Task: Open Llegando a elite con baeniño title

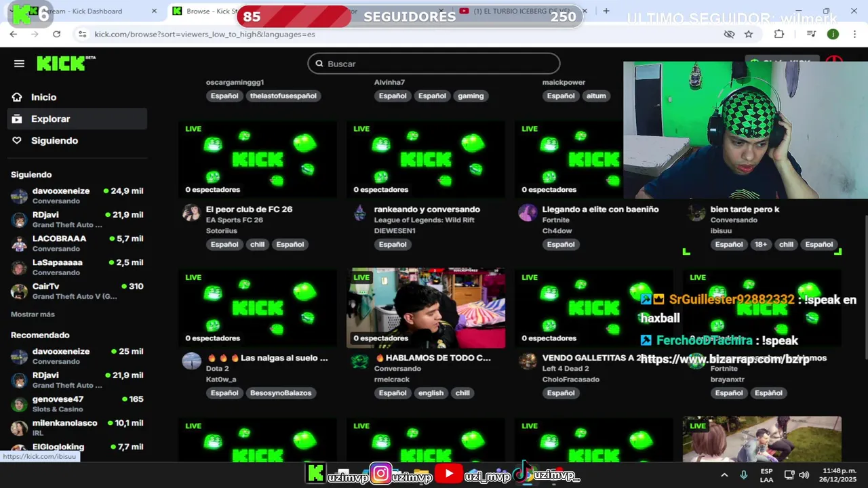Action: [600, 209]
